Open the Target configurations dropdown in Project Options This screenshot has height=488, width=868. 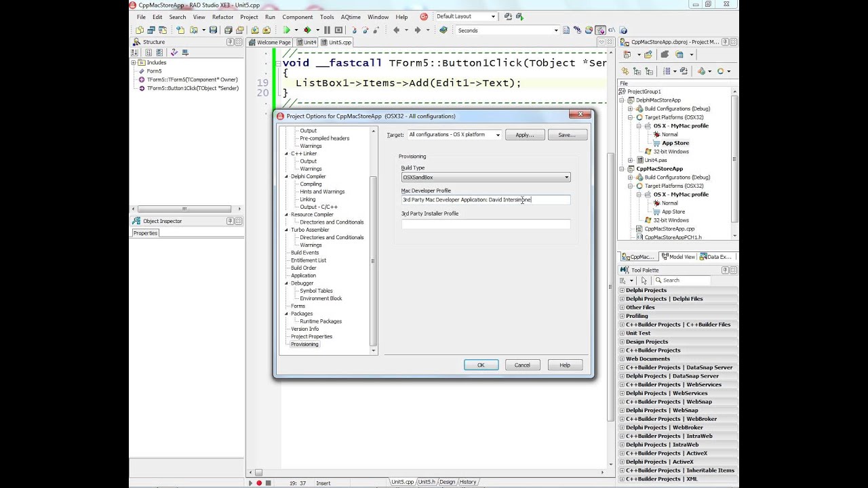coord(498,135)
